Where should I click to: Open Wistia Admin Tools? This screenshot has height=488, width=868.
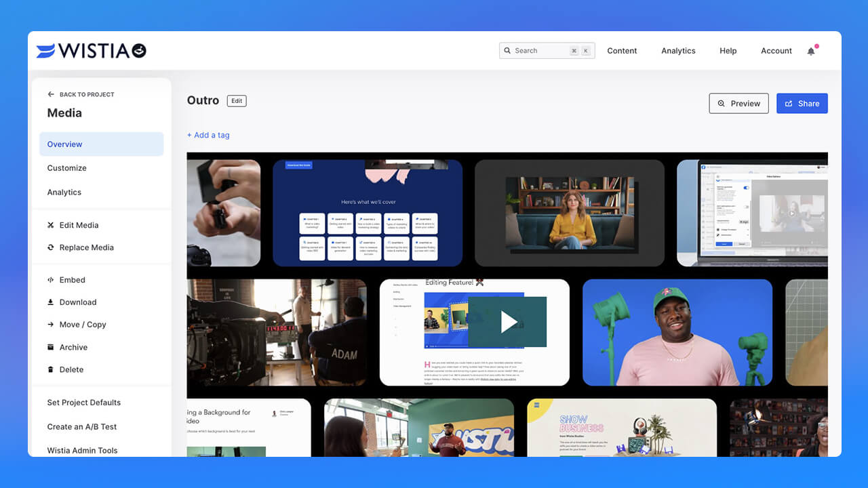point(82,451)
